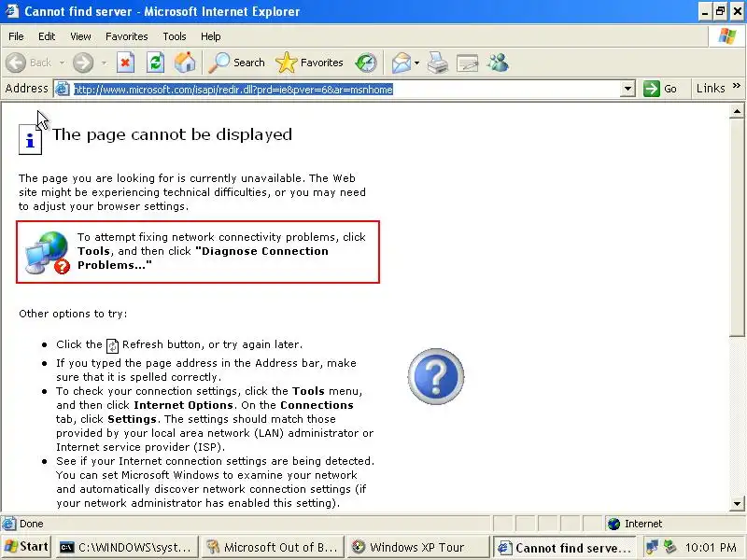The height and width of the screenshot is (560, 747).
Task: Click the vertical scrollbar up arrow
Action: pyautogui.click(x=737, y=111)
